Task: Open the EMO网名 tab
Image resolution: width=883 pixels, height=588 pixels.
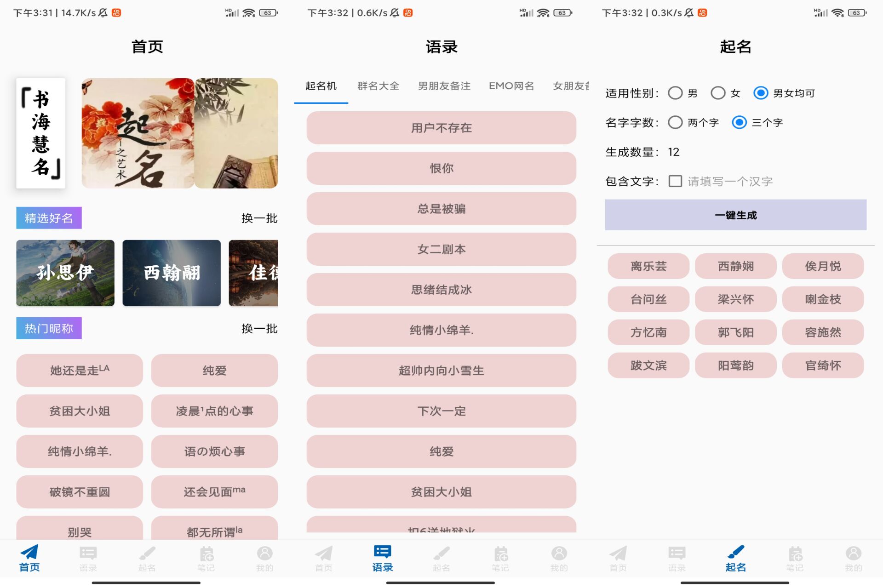Action: coord(511,86)
